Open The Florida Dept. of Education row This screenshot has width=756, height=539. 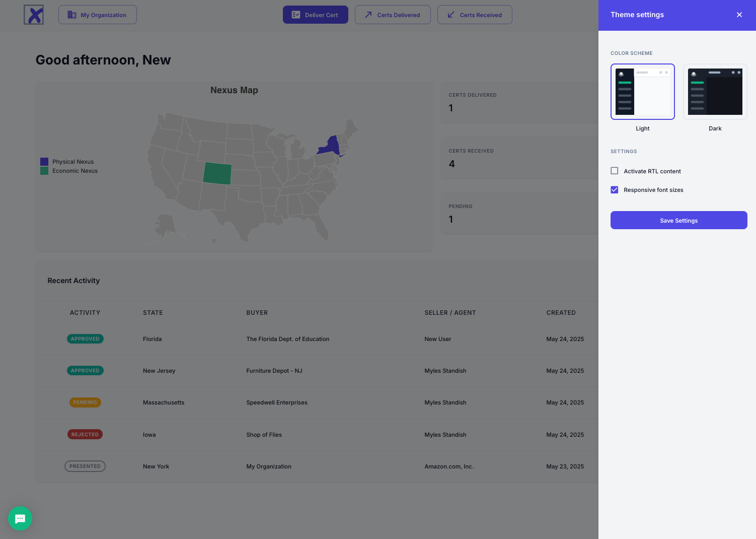(287, 339)
